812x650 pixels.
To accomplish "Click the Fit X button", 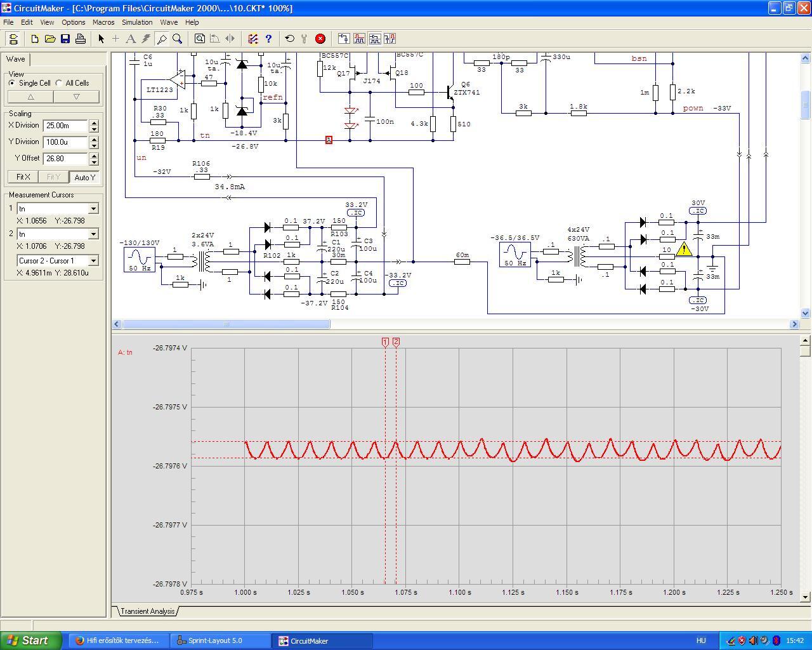I will [x=23, y=177].
